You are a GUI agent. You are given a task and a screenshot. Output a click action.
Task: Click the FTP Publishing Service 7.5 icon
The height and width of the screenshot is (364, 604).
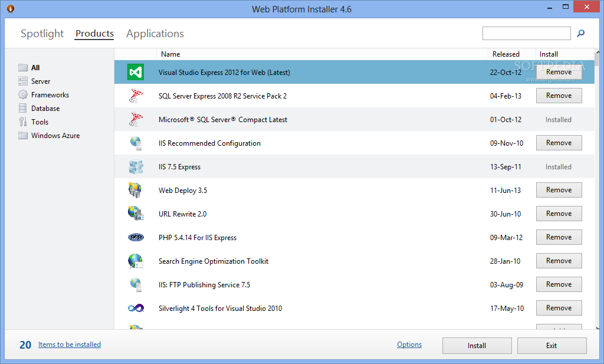(x=136, y=285)
